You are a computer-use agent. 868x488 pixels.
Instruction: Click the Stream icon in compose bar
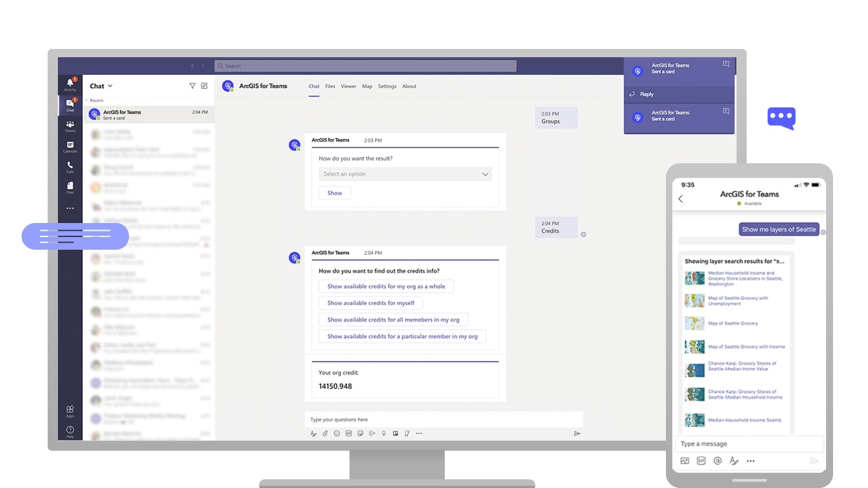[x=372, y=433]
